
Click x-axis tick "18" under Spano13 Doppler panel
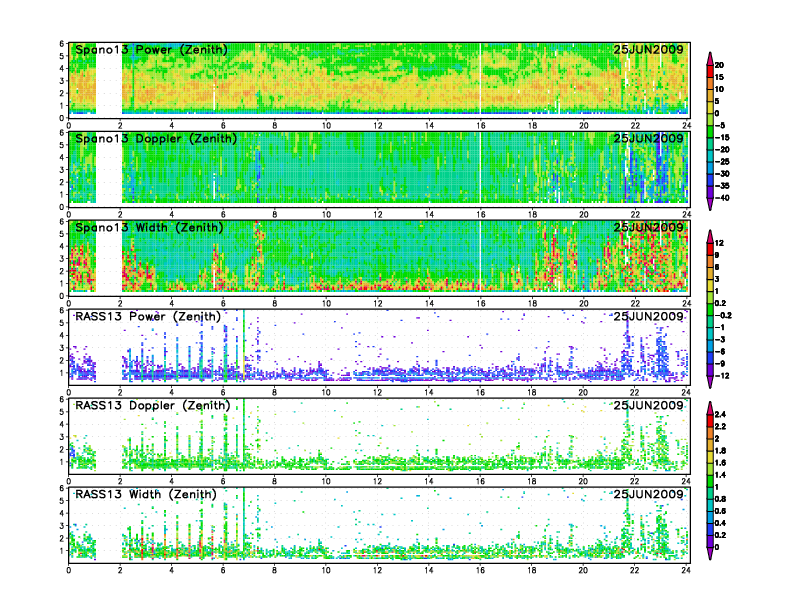coord(532,215)
